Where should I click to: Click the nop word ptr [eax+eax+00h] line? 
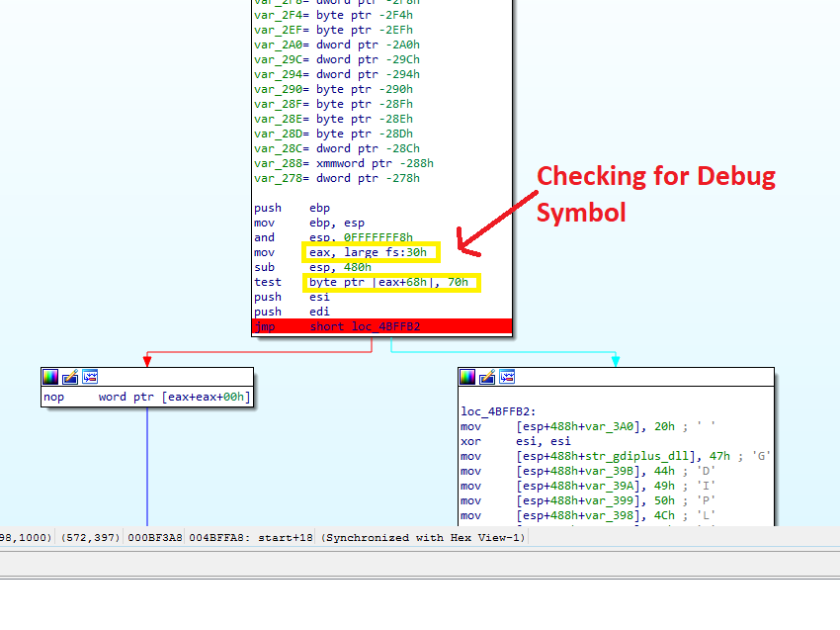pyautogui.click(x=147, y=397)
